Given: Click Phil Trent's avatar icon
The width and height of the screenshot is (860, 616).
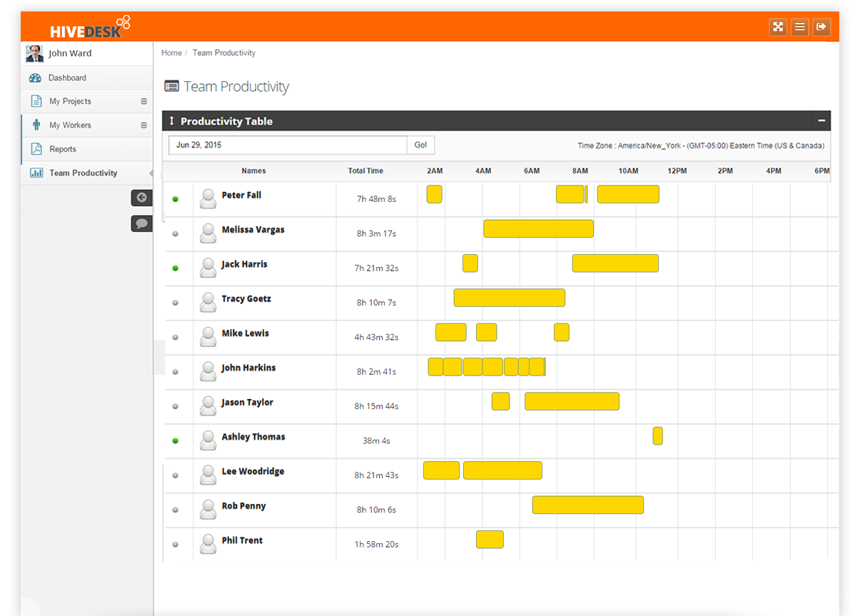Looking at the screenshot, I should 208,544.
